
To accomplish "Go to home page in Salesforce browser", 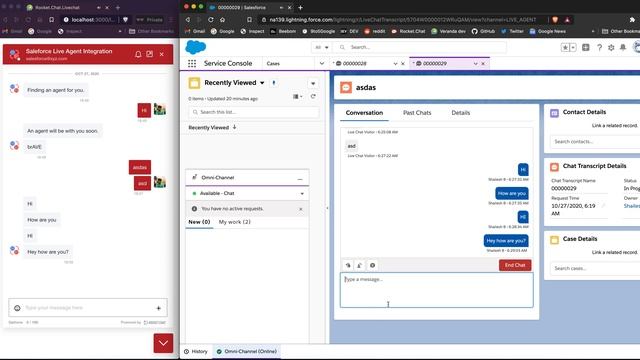I will click(x=222, y=20).
